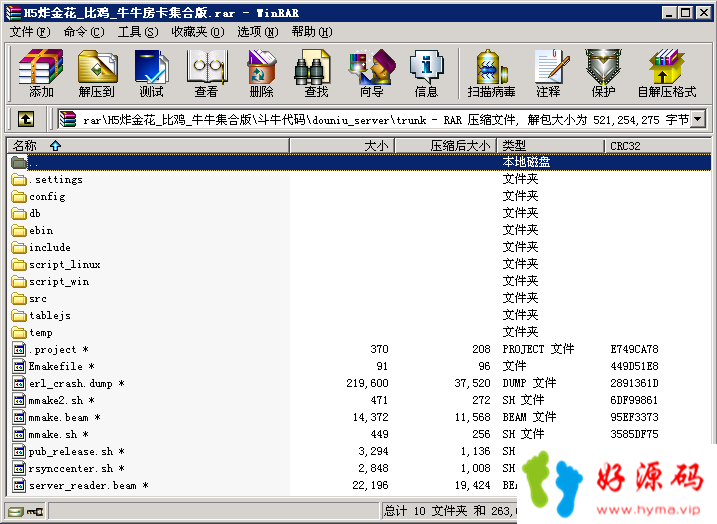Open the Tools (工具) menu
This screenshot has height=524, width=717.
[x=138, y=32]
